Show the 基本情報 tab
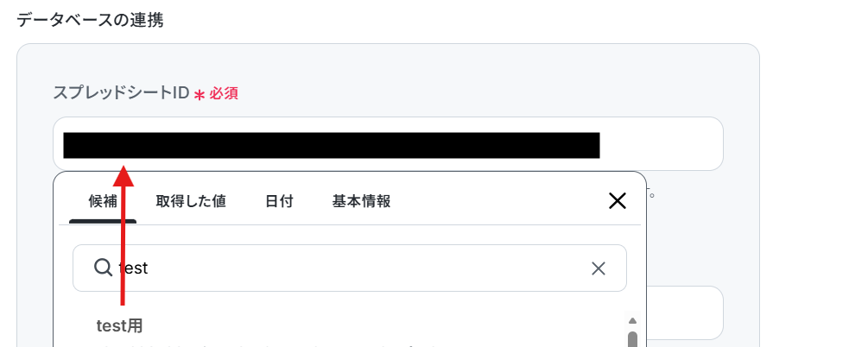The image size is (868, 347). 362,201
